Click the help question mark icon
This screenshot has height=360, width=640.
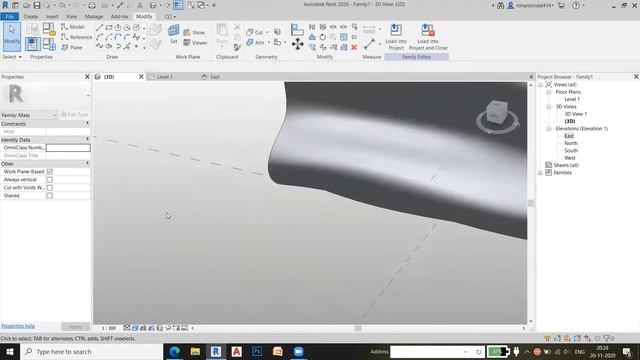[x=576, y=5]
